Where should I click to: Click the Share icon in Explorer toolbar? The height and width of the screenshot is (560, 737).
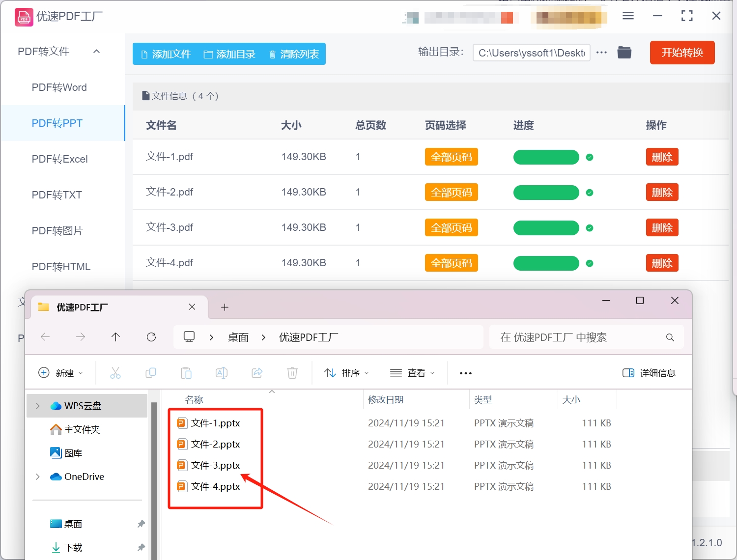point(257,373)
